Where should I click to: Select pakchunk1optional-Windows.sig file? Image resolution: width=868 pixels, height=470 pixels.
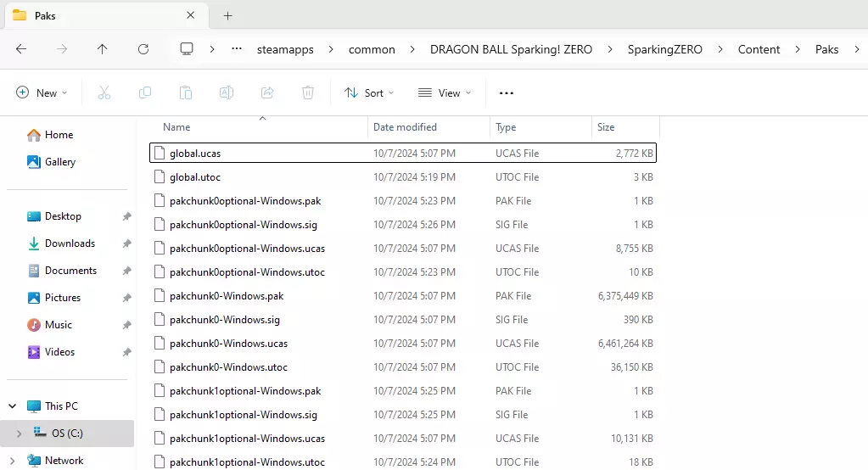point(403,415)
